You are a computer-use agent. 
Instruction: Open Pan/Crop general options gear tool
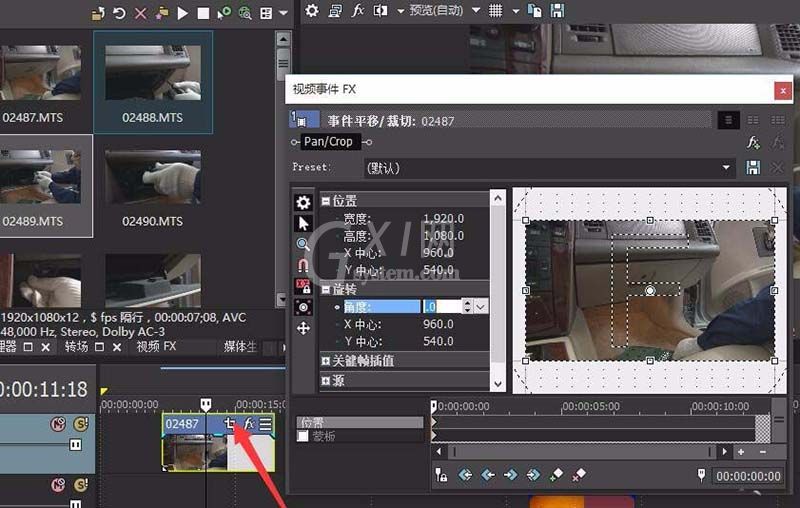tap(303, 202)
